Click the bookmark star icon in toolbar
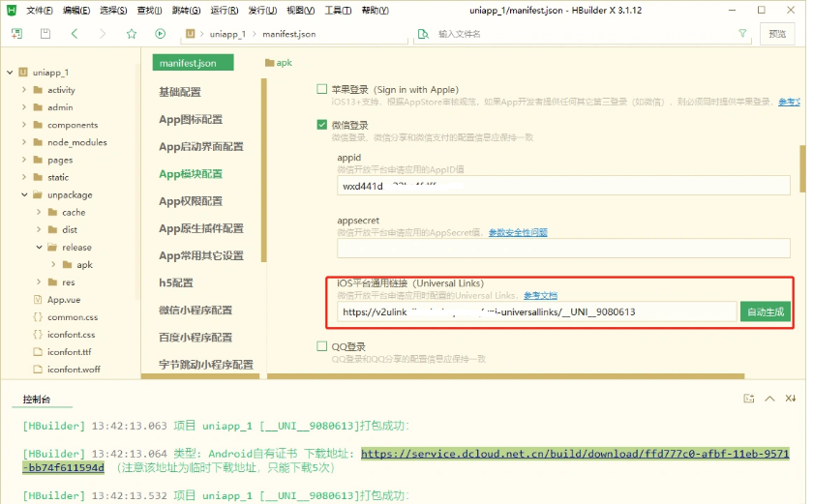The width and height of the screenshot is (813, 504). (131, 34)
